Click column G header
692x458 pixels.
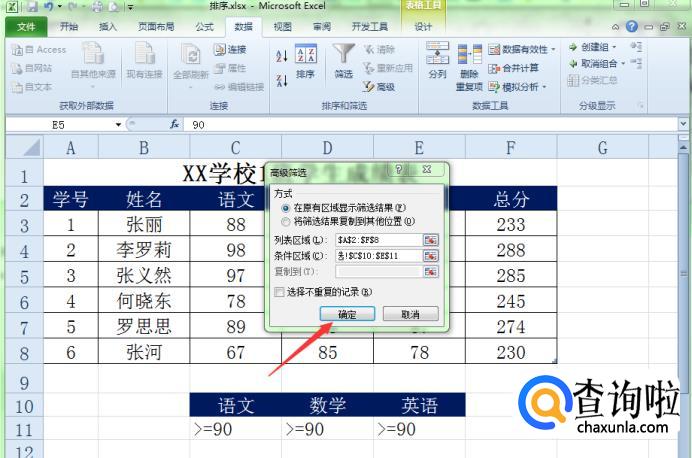pyautogui.click(x=602, y=147)
